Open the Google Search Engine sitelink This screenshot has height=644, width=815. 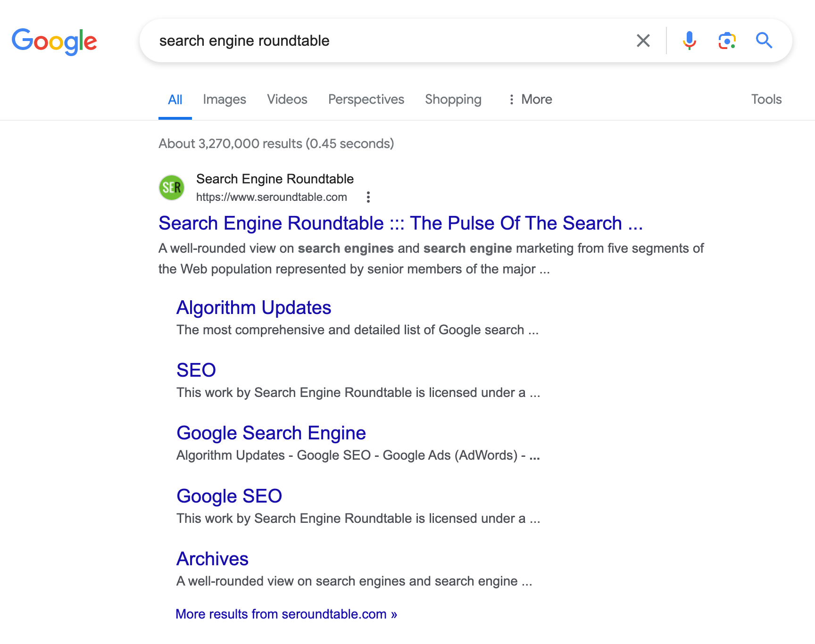point(271,432)
